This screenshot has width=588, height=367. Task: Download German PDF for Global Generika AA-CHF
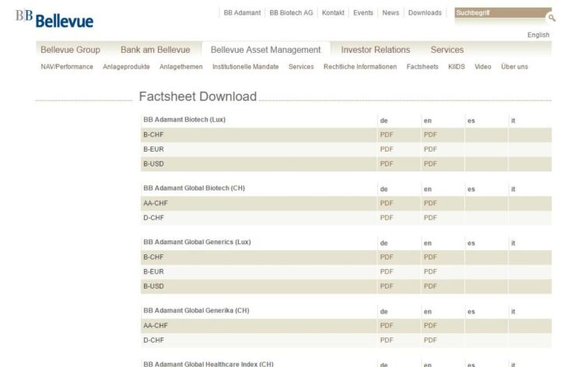[x=387, y=326]
